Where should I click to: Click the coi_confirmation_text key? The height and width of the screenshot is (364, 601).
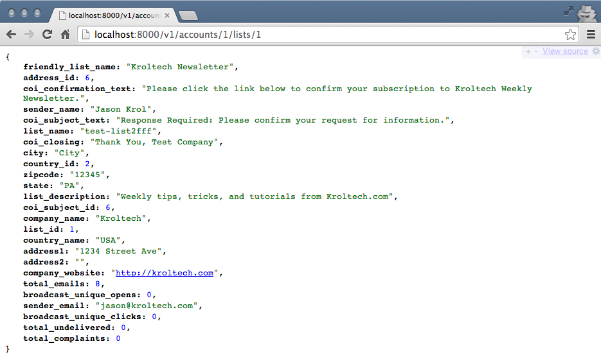pyautogui.click(x=77, y=89)
